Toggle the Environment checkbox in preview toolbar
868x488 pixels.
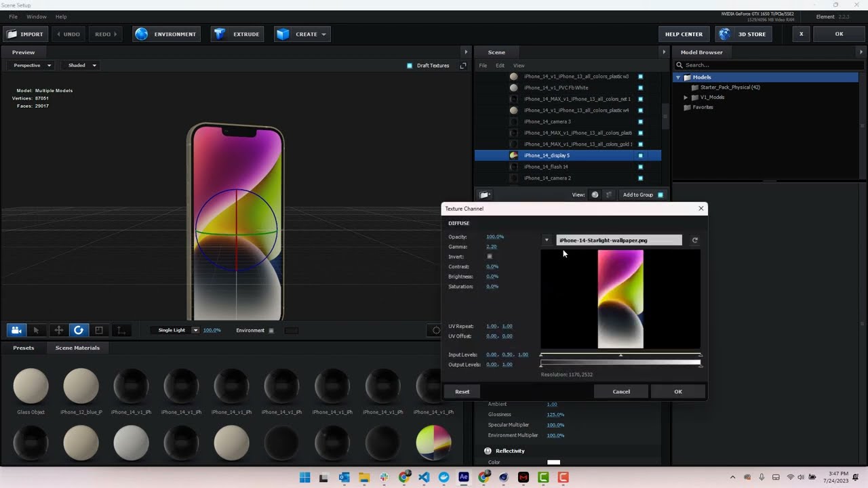271,331
